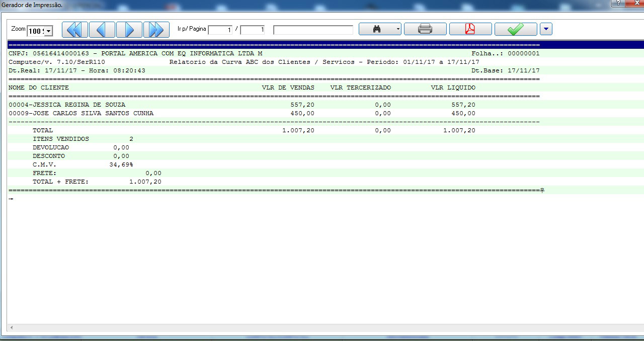Image resolution: width=644 pixels, height=341 pixels.
Task: Select the total pages field after the slash
Action: point(253,30)
